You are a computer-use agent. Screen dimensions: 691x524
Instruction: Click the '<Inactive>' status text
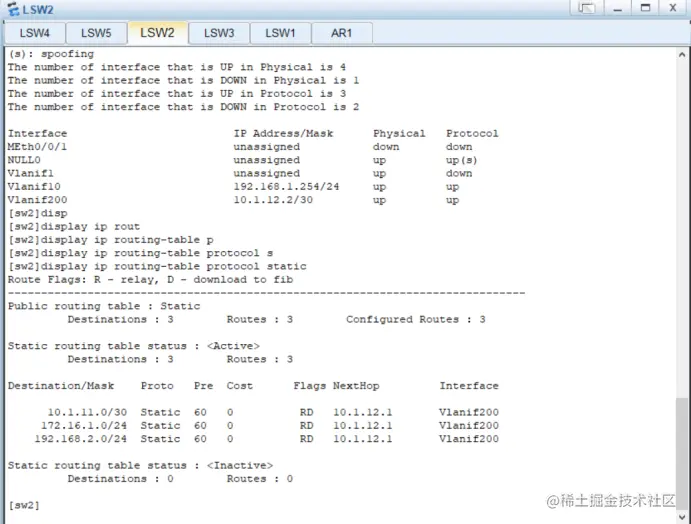pyautogui.click(x=240, y=465)
